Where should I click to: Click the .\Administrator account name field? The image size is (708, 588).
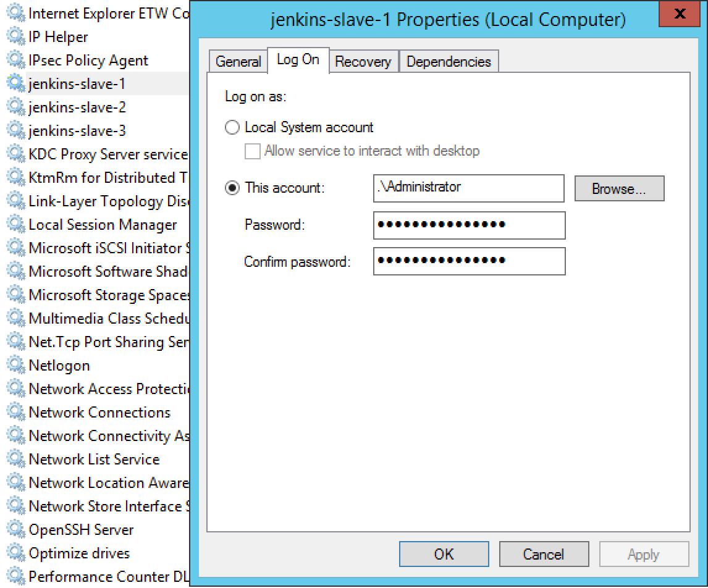coord(469,188)
